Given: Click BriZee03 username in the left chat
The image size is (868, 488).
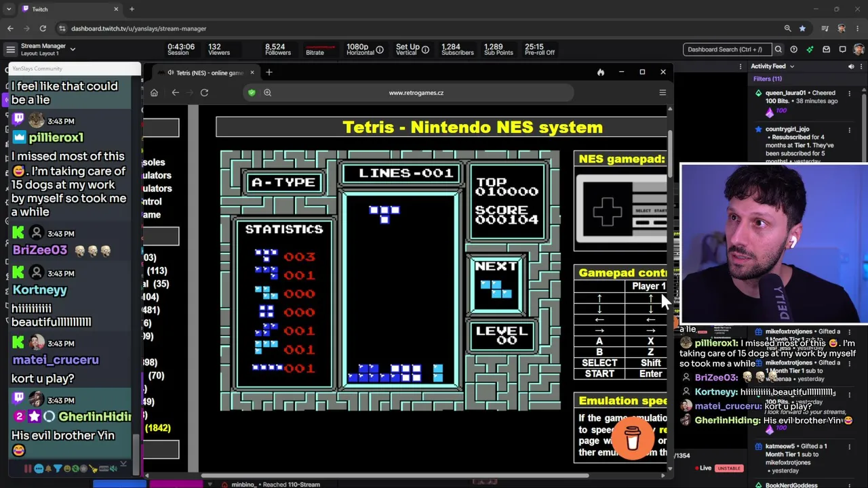Looking at the screenshot, I should coord(40,250).
